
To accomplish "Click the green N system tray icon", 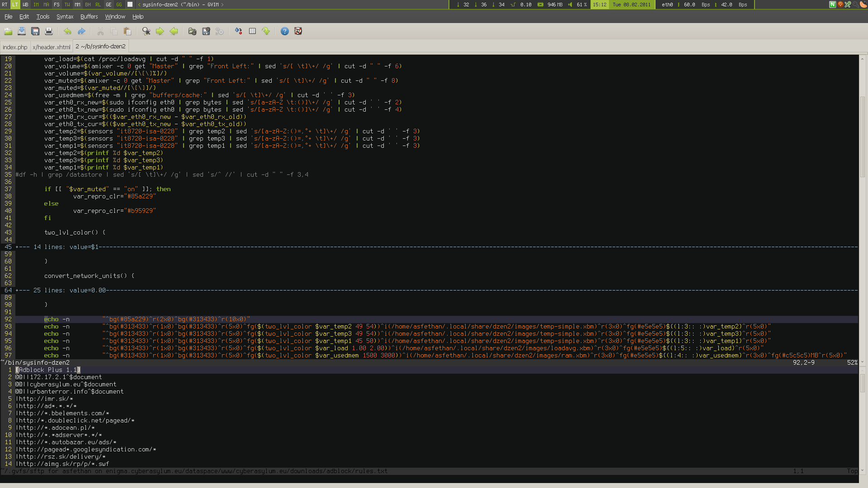I will tap(832, 5).
